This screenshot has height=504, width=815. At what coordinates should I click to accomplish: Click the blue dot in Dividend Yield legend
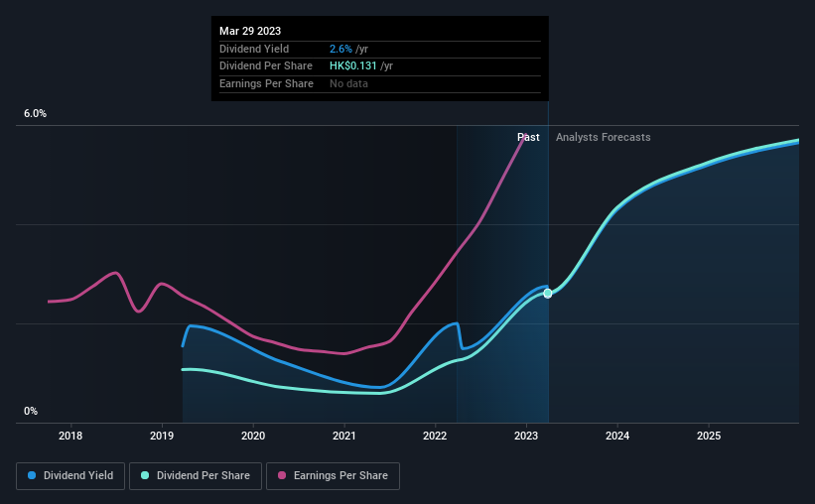32,475
